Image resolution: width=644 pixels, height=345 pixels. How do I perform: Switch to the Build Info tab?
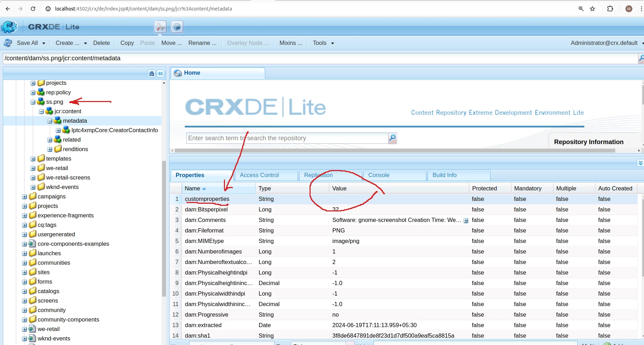point(459,175)
